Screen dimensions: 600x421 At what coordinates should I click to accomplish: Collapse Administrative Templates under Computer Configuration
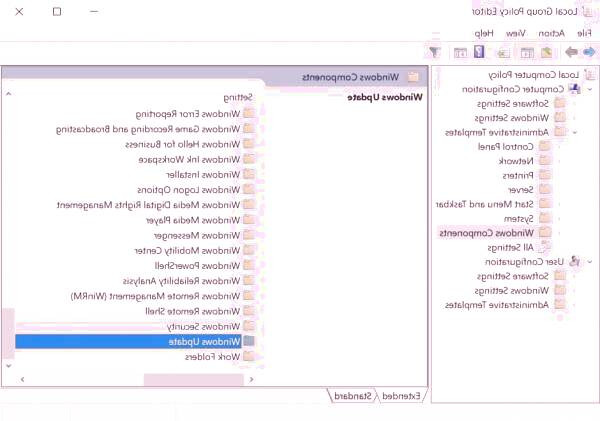click(577, 132)
